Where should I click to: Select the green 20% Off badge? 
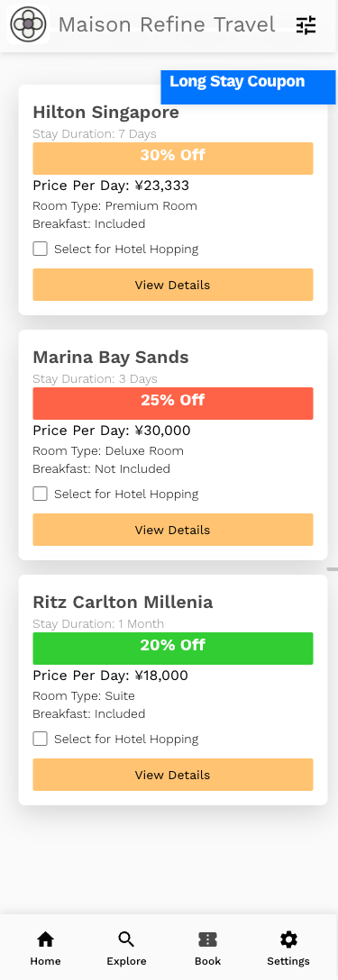[x=173, y=649]
